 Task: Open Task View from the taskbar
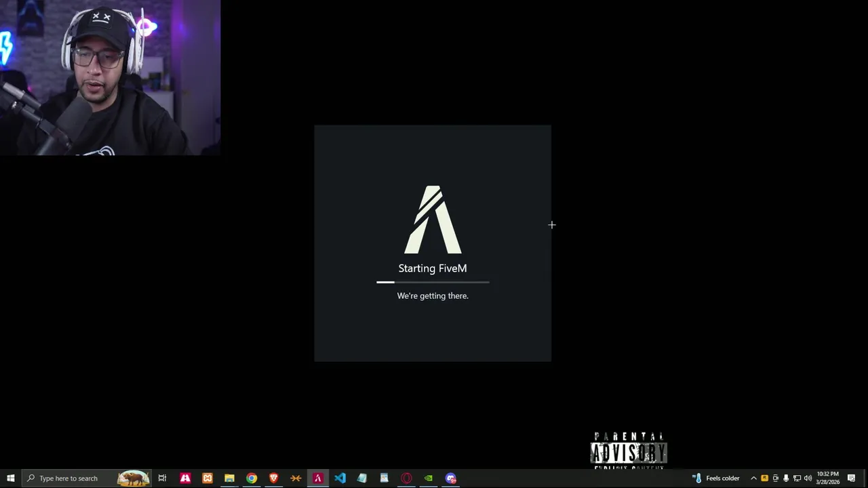coord(162,478)
